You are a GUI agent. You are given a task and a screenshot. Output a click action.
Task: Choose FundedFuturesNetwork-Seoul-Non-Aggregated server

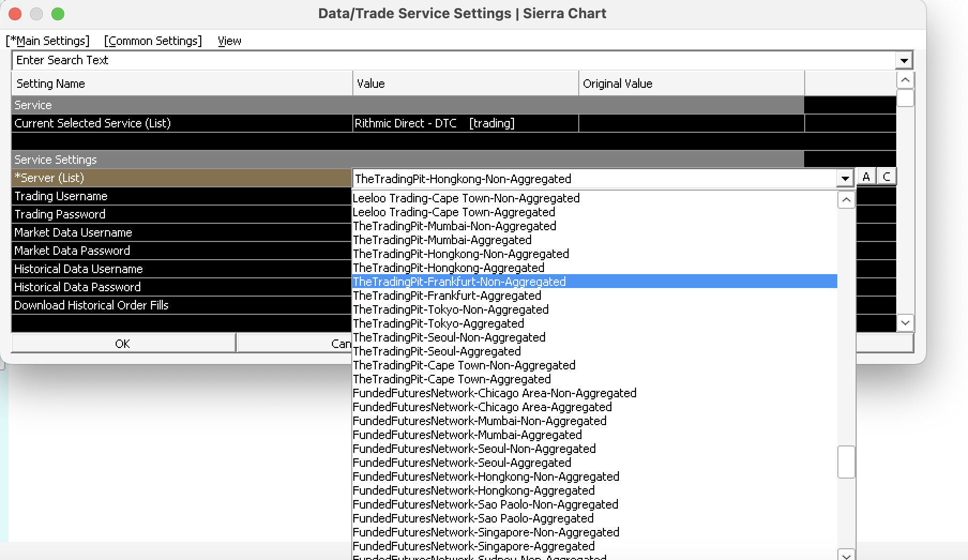pyautogui.click(x=594, y=449)
